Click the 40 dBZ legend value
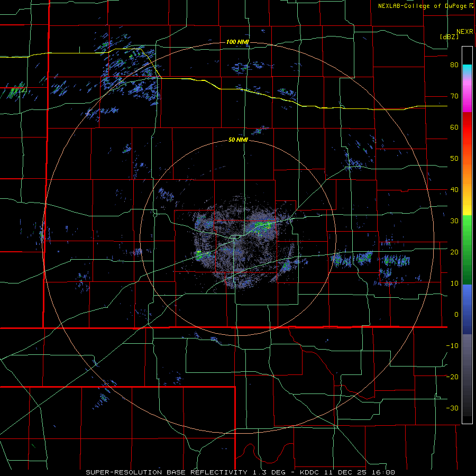 click(454, 190)
